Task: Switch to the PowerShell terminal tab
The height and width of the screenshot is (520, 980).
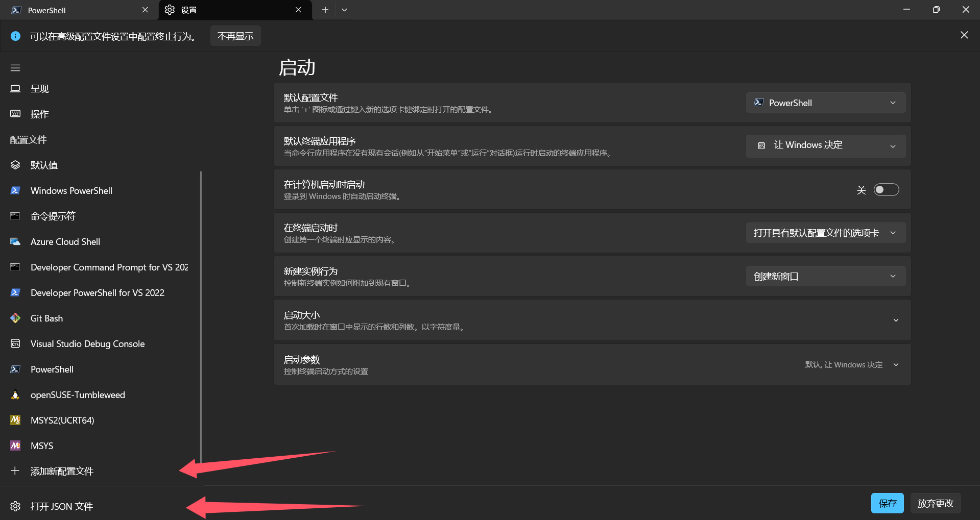Action: [71, 10]
